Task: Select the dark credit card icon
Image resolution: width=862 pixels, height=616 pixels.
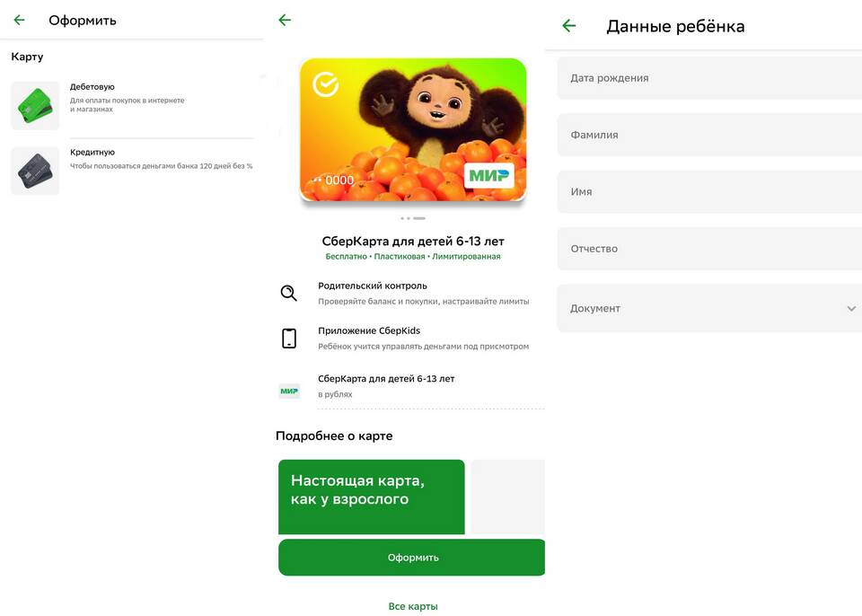Action: pyautogui.click(x=35, y=171)
